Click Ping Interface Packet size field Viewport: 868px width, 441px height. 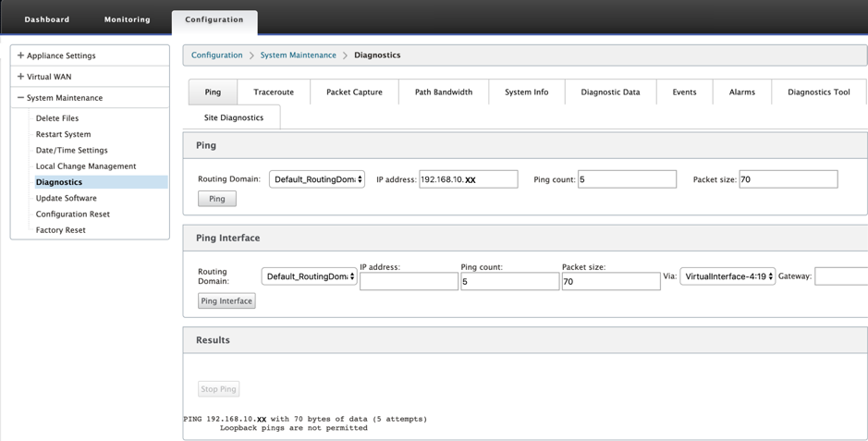click(x=611, y=281)
